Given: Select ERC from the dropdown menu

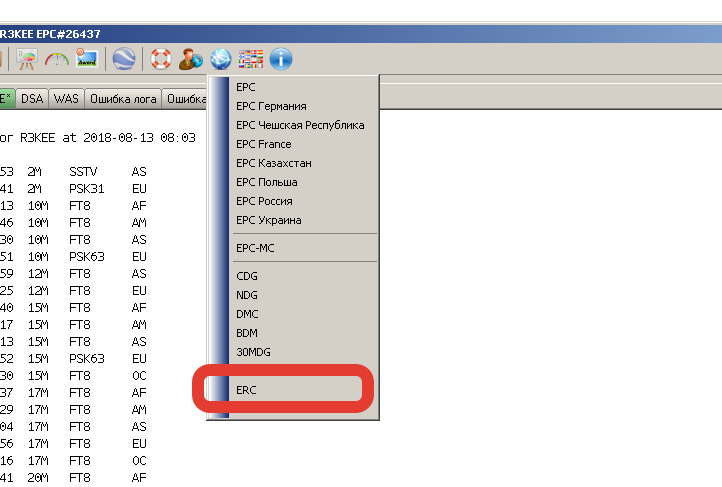Looking at the screenshot, I should [246, 390].
